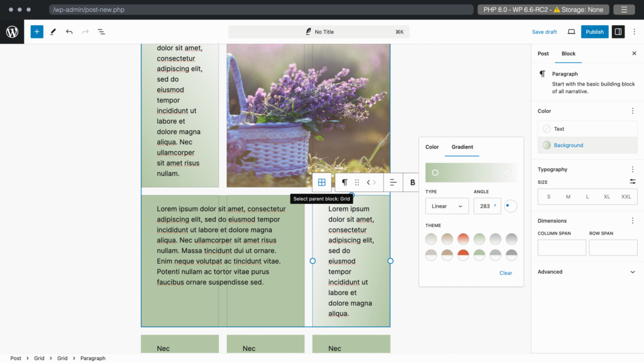Image resolution: width=644 pixels, height=363 pixels.
Task: Select the orange-red theme gradient, top row
Action: click(x=463, y=238)
